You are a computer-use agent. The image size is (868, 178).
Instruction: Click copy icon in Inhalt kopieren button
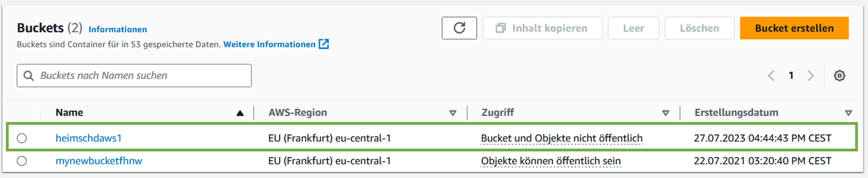pyautogui.click(x=500, y=28)
